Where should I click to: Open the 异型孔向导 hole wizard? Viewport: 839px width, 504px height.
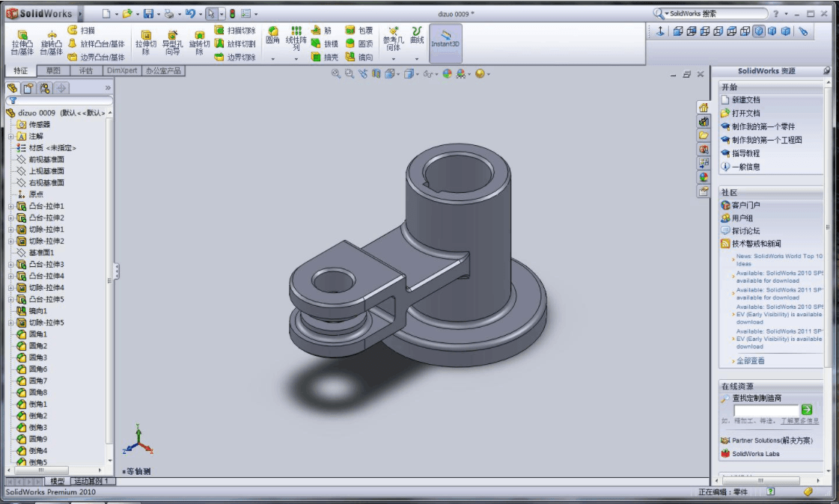(x=172, y=43)
